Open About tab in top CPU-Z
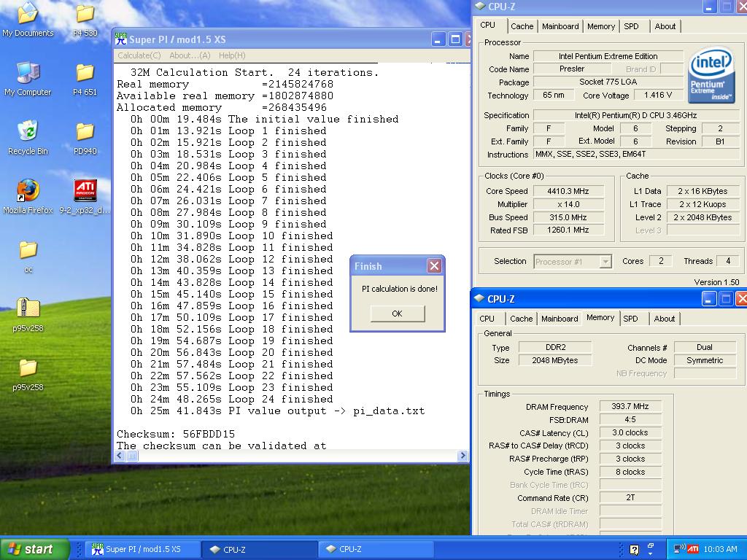This screenshot has width=747, height=560. coord(665,26)
